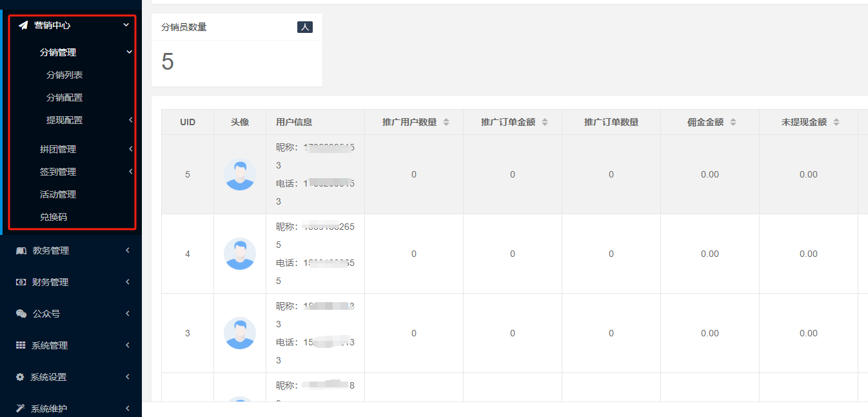The width and height of the screenshot is (868, 417).
Task: Open avatar image of UID 5 row
Action: click(240, 174)
